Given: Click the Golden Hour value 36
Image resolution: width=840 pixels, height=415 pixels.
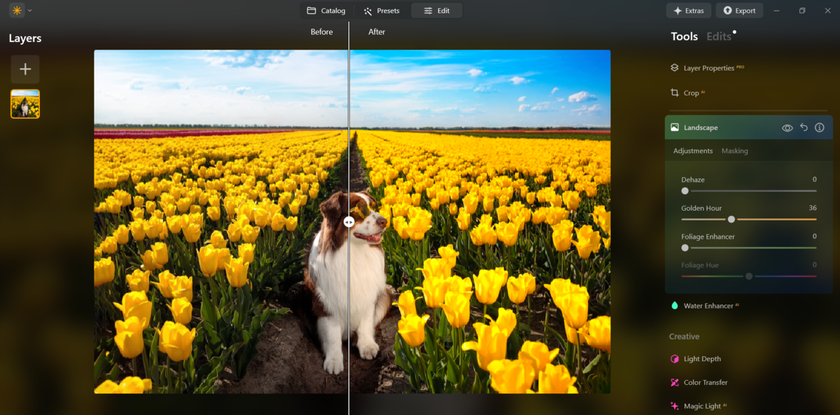Looking at the screenshot, I should (813, 208).
